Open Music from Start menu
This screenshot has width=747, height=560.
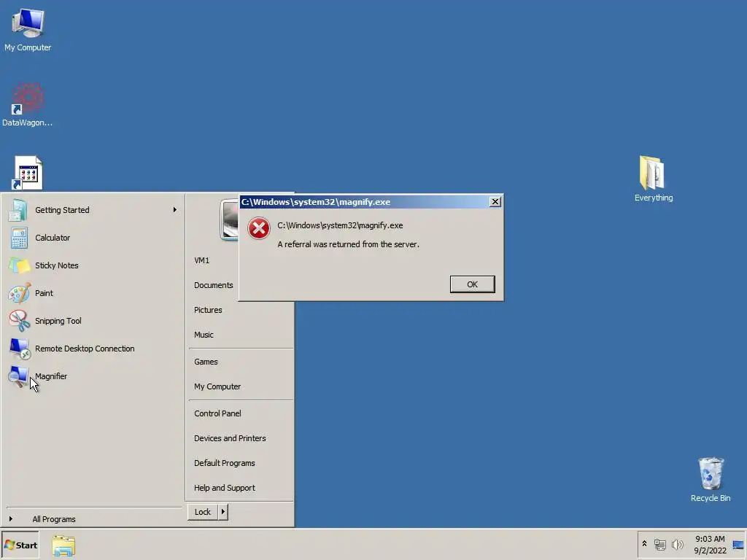point(204,335)
